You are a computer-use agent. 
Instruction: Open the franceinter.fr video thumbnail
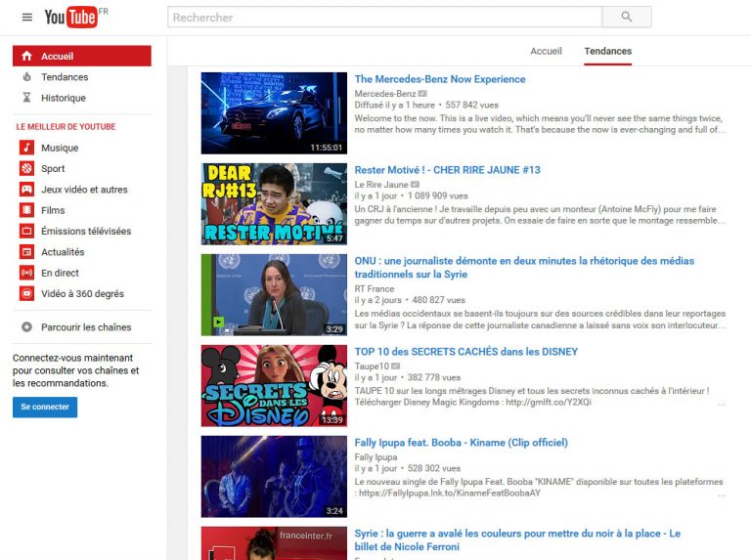click(x=274, y=543)
